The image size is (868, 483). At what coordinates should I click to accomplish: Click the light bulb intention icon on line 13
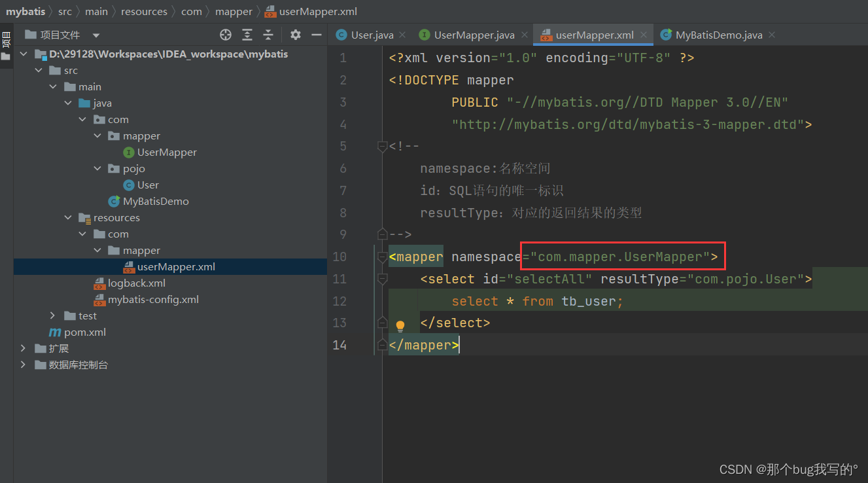(400, 325)
